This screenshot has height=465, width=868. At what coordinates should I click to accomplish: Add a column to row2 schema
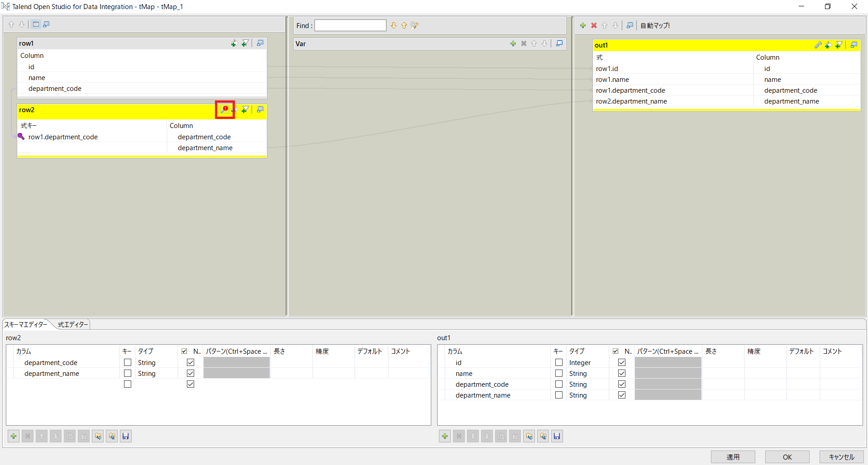coord(14,436)
